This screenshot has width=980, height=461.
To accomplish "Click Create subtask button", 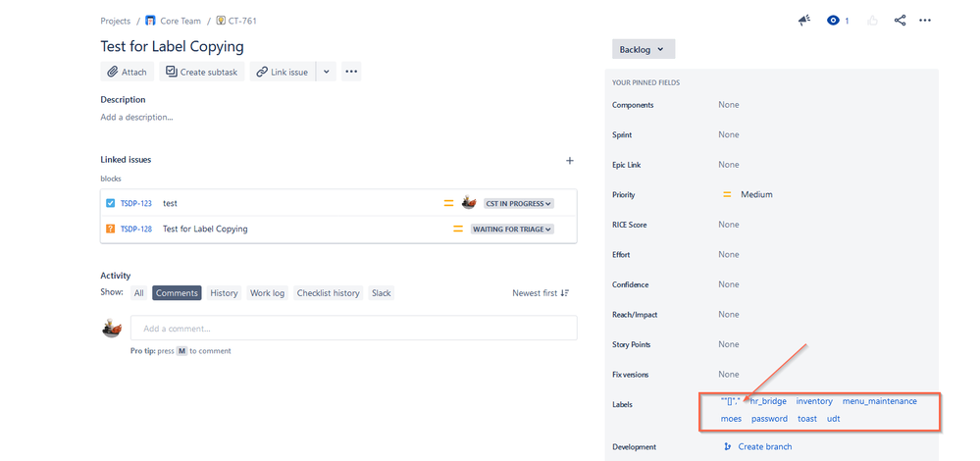I will click(x=201, y=72).
